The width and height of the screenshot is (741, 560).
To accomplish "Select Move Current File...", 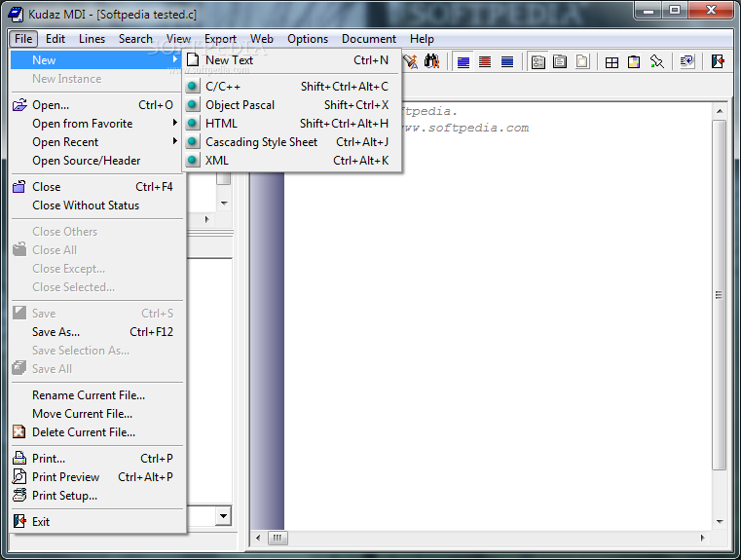I will click(x=96, y=414).
